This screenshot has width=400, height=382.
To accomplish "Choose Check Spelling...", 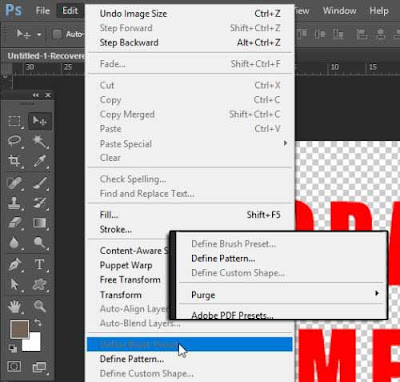I will (190, 179).
